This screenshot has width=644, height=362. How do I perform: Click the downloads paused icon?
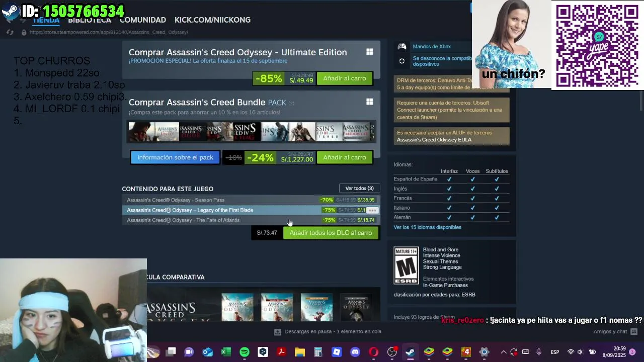(x=277, y=332)
